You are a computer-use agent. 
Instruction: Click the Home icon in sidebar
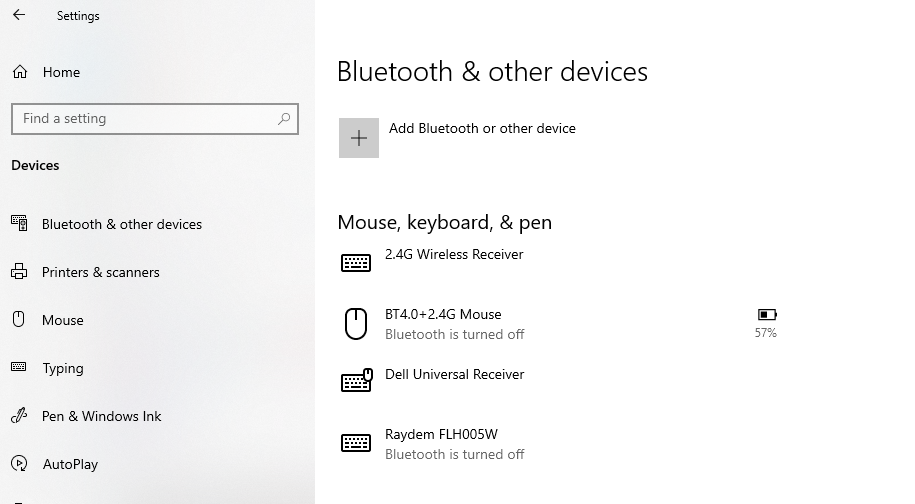coord(19,72)
